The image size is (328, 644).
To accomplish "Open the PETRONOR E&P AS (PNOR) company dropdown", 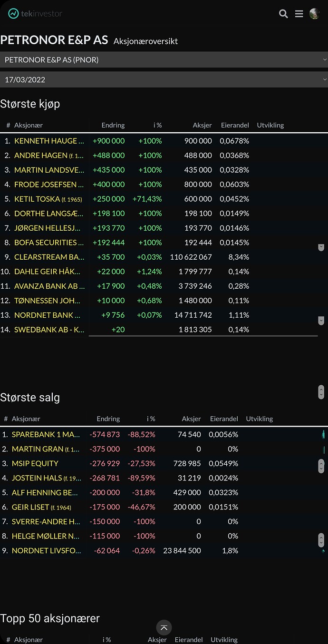I will tap(164, 59).
